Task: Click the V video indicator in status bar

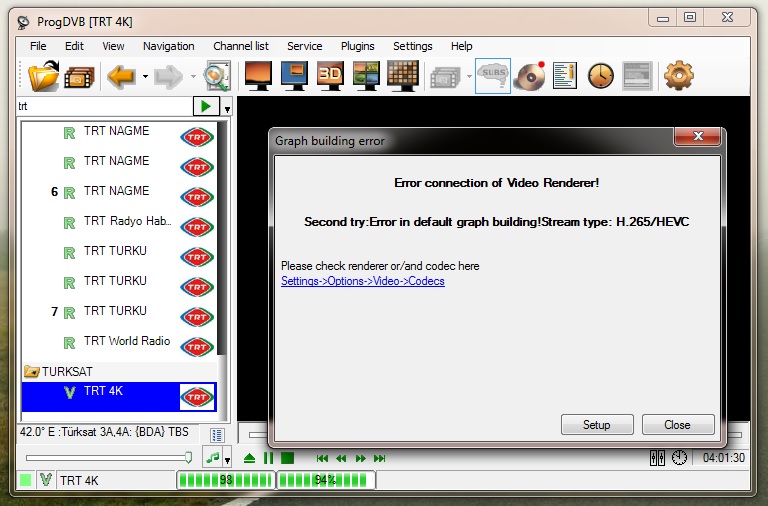Action: pyautogui.click(x=46, y=480)
